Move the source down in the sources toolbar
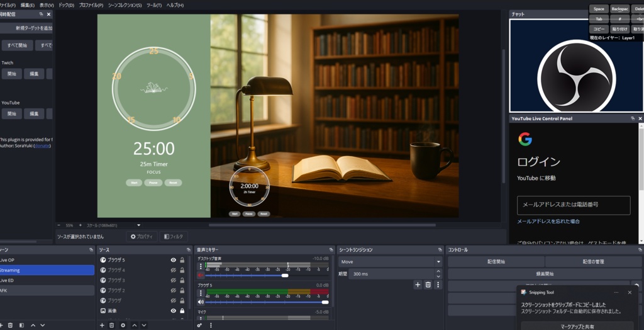644x330 pixels. click(x=144, y=325)
